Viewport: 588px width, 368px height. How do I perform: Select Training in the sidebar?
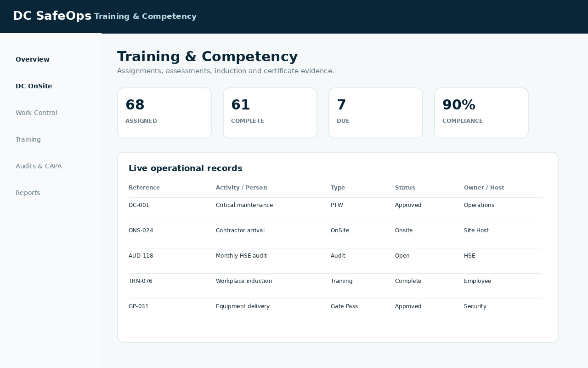click(28, 139)
